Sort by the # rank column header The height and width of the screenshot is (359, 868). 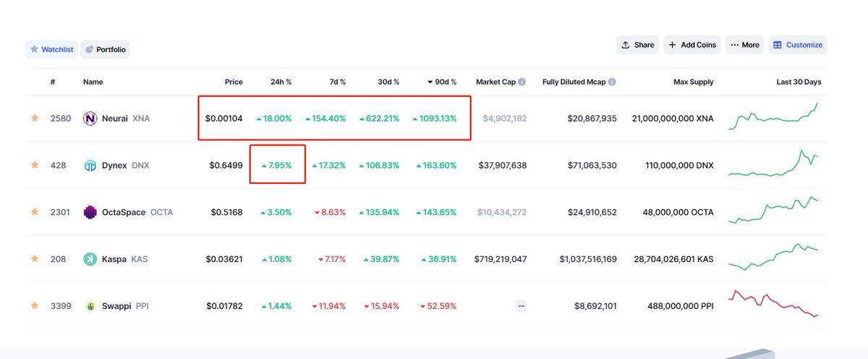point(53,82)
